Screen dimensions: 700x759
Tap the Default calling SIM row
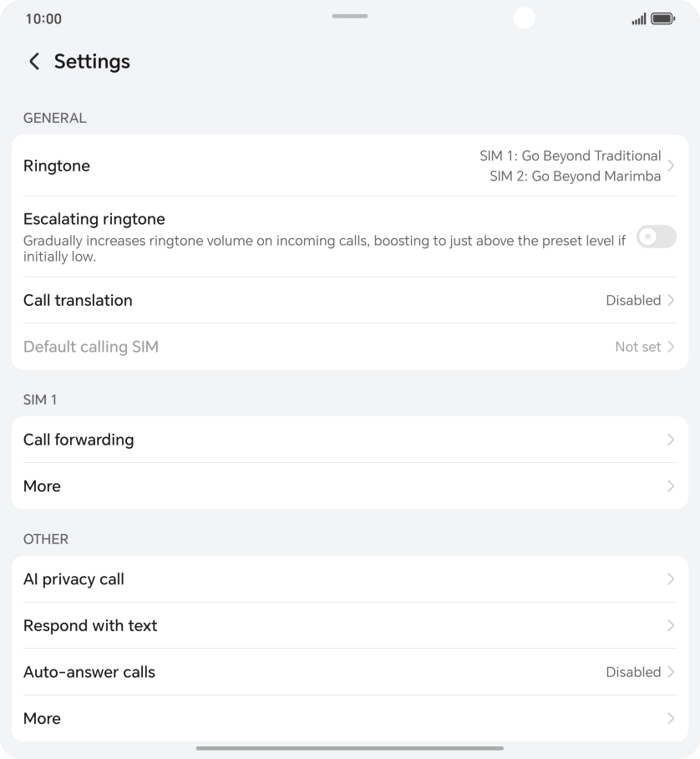tap(91, 347)
